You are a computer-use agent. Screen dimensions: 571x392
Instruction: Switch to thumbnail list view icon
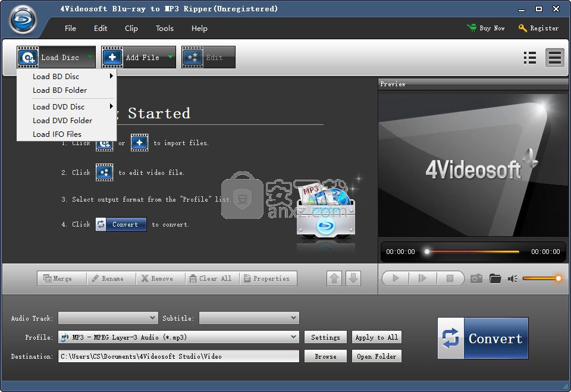(x=530, y=58)
